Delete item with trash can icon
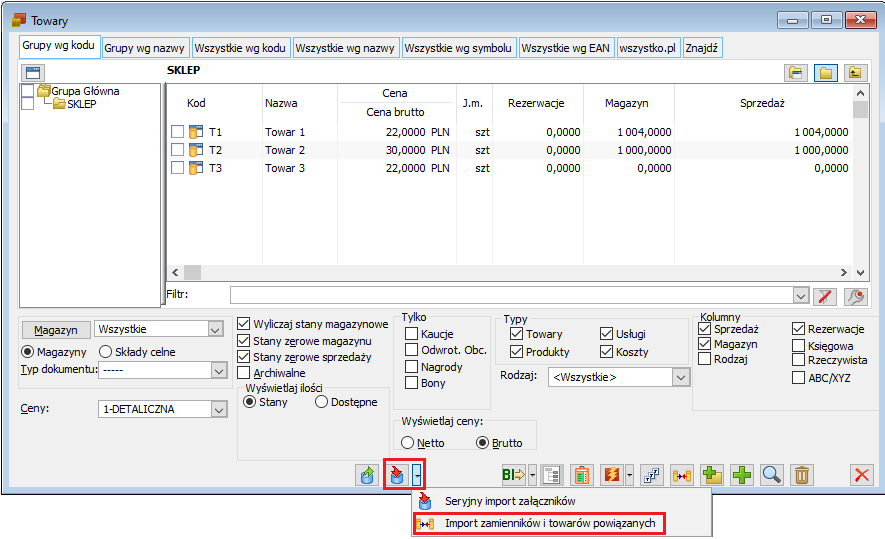The image size is (885, 539). point(801,475)
